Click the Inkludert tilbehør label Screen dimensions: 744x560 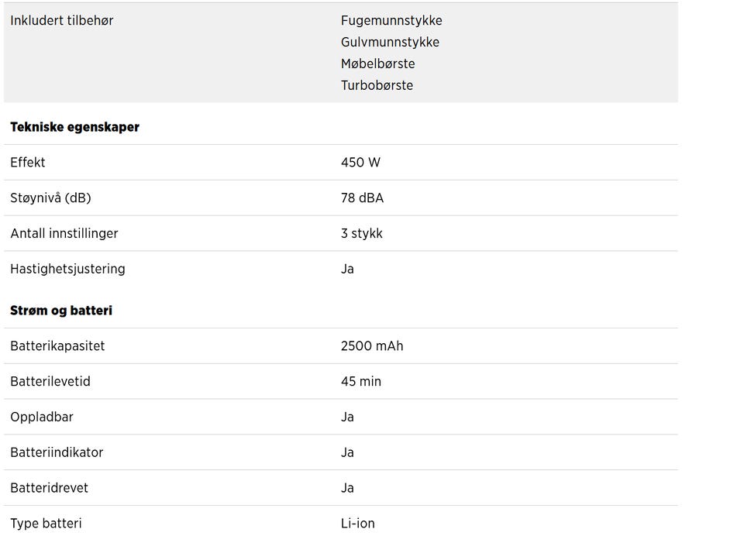click(62, 21)
